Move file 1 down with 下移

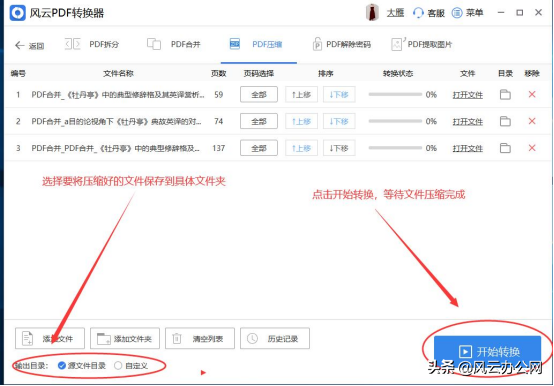[x=339, y=95]
